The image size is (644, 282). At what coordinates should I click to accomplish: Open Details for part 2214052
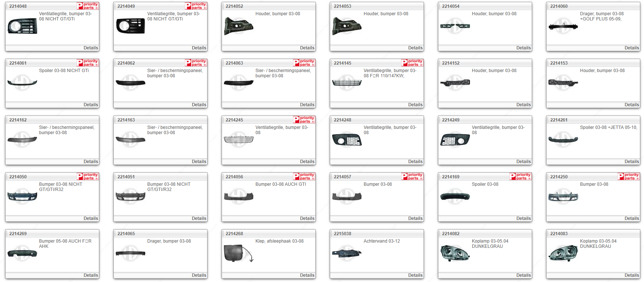coord(307,48)
